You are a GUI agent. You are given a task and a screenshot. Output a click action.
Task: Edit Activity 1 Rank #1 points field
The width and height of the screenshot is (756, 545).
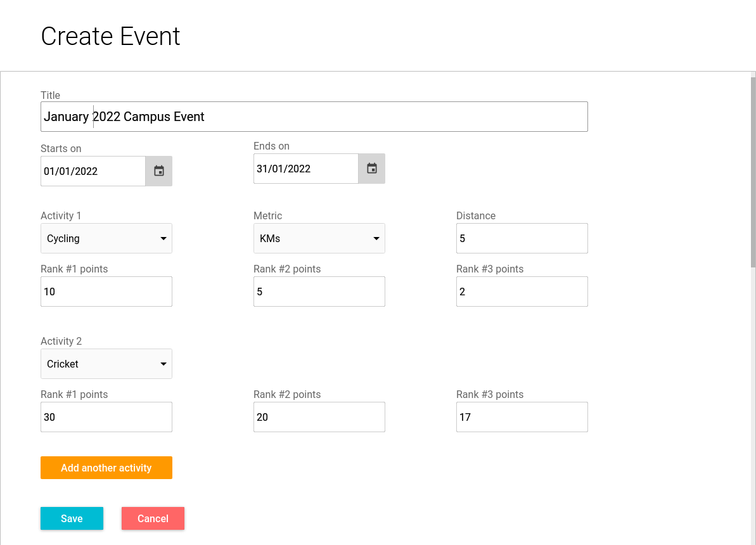pos(106,292)
